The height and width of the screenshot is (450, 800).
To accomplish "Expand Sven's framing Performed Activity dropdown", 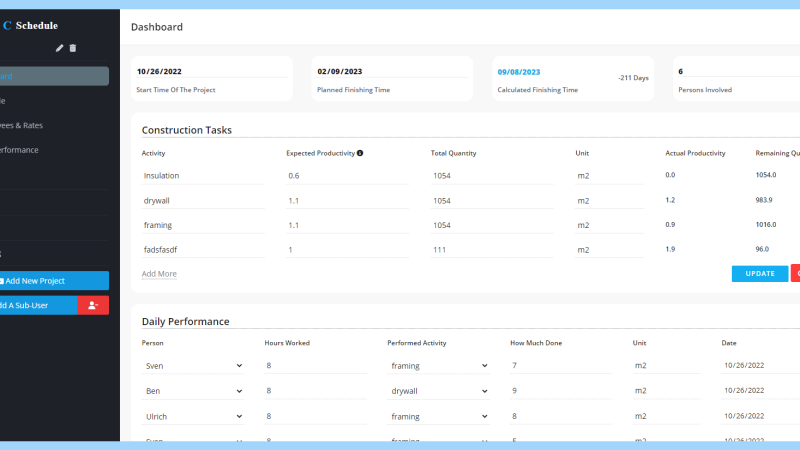I will tap(438, 366).
